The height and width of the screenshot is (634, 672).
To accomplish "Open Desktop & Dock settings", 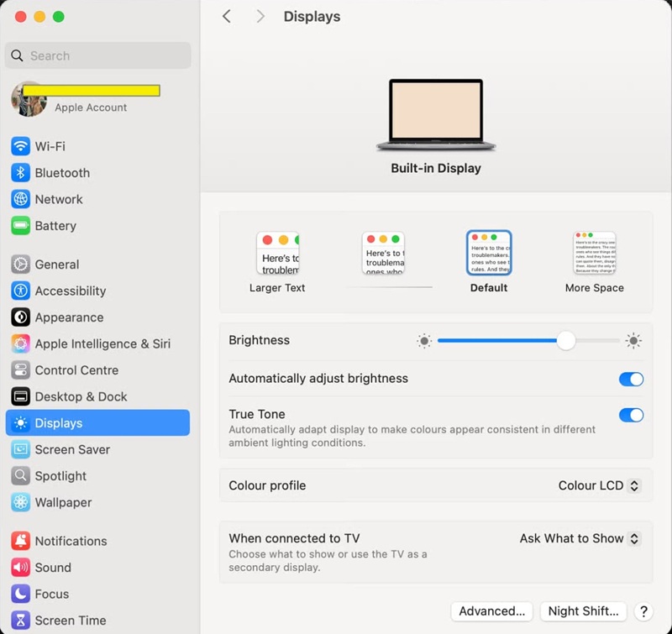I will pyautogui.click(x=97, y=396).
